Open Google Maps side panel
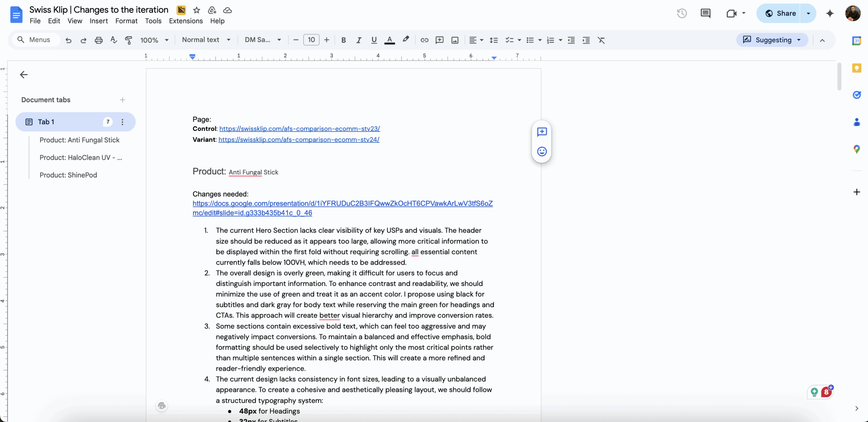The width and height of the screenshot is (868, 422). pyautogui.click(x=856, y=149)
